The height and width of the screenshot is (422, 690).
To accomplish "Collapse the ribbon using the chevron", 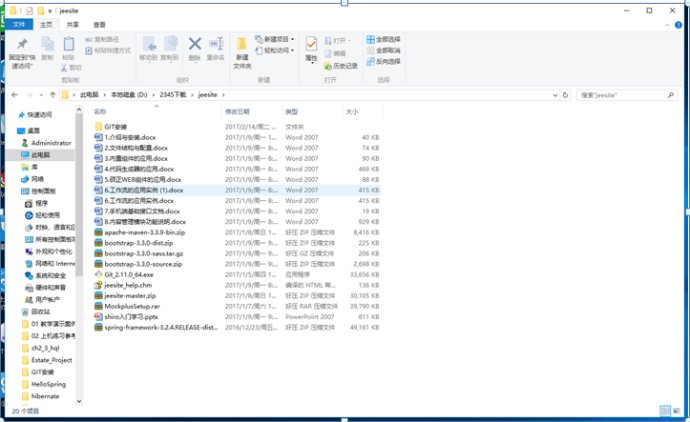I will coord(667,26).
